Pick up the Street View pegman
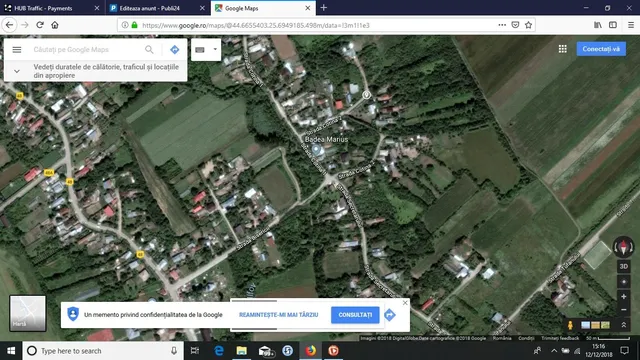Viewport: 640px width, 360px height. tap(570, 325)
